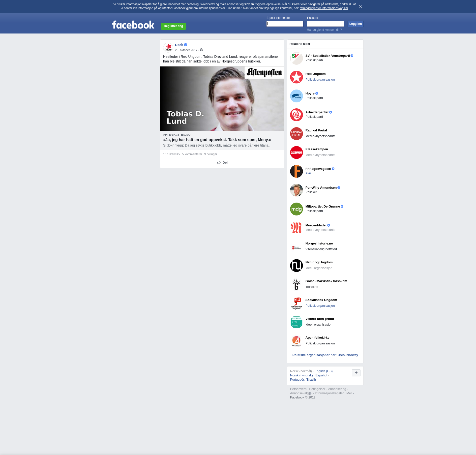Open SV Sosialistisk Venstreparti logo
This screenshot has width=476, height=455.
297,58
